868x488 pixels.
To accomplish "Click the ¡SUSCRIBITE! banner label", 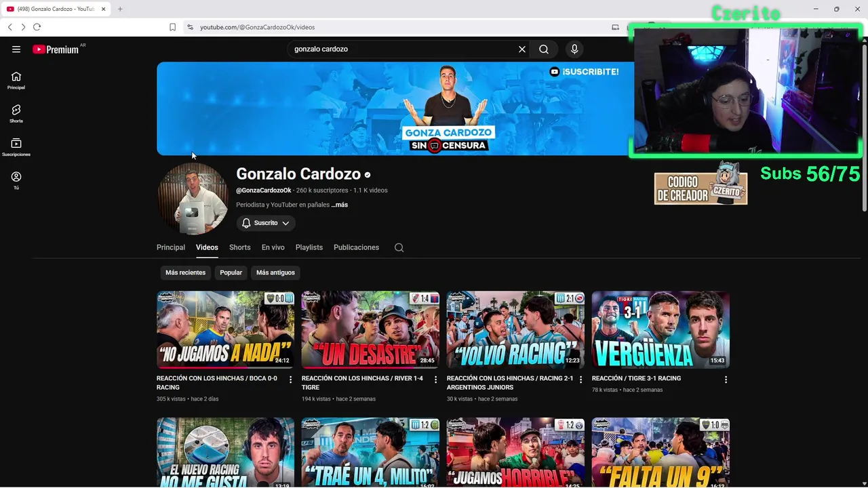I will click(x=584, y=72).
